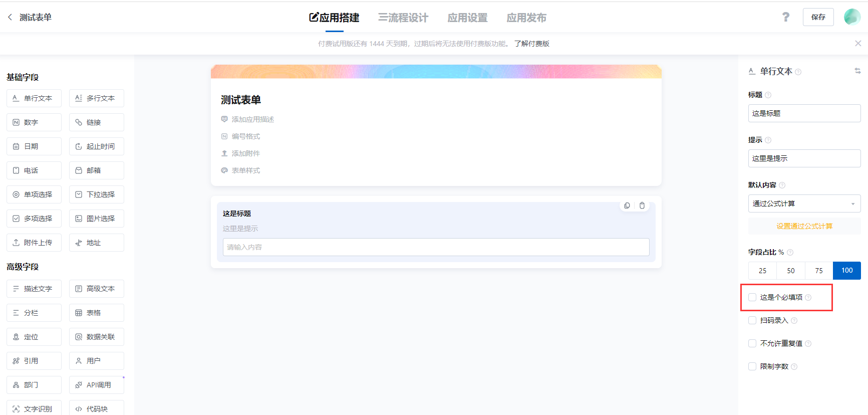Switch to 应用搭建 tab
The height and width of the screenshot is (415, 868).
[334, 18]
